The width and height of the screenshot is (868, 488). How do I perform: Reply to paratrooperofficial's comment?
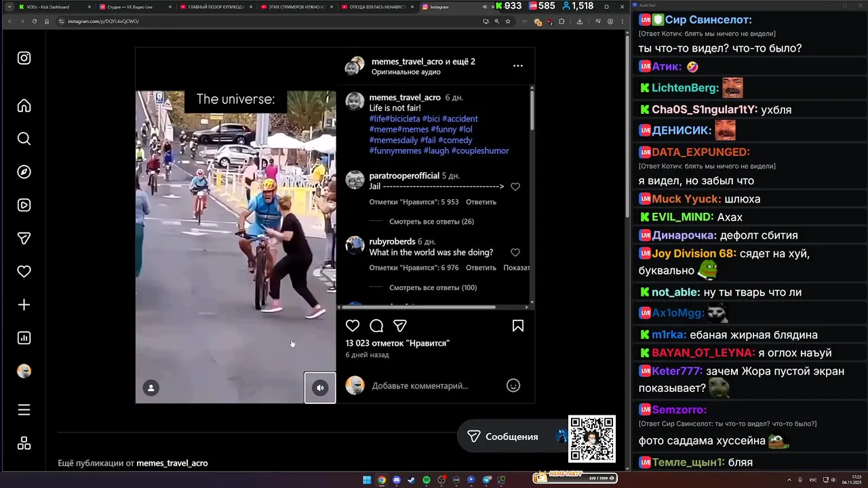click(481, 202)
